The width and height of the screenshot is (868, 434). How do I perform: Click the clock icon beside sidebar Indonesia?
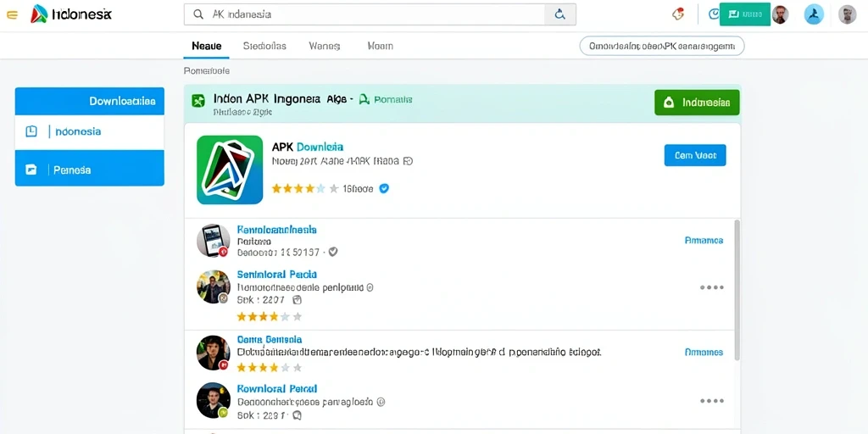pos(31,131)
